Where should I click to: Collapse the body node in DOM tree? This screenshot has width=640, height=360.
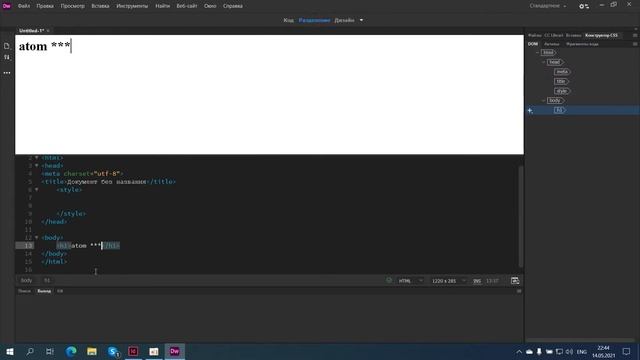click(544, 100)
